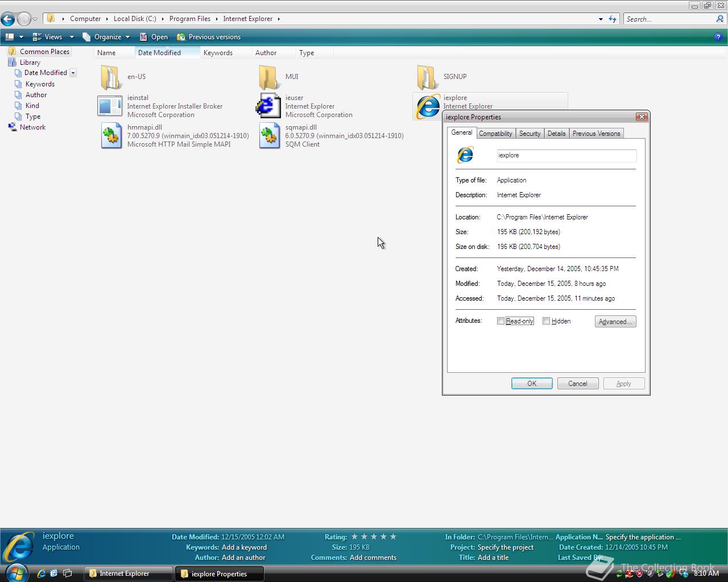Select the en-US folder icon
This screenshot has height=582, width=728.
point(111,77)
